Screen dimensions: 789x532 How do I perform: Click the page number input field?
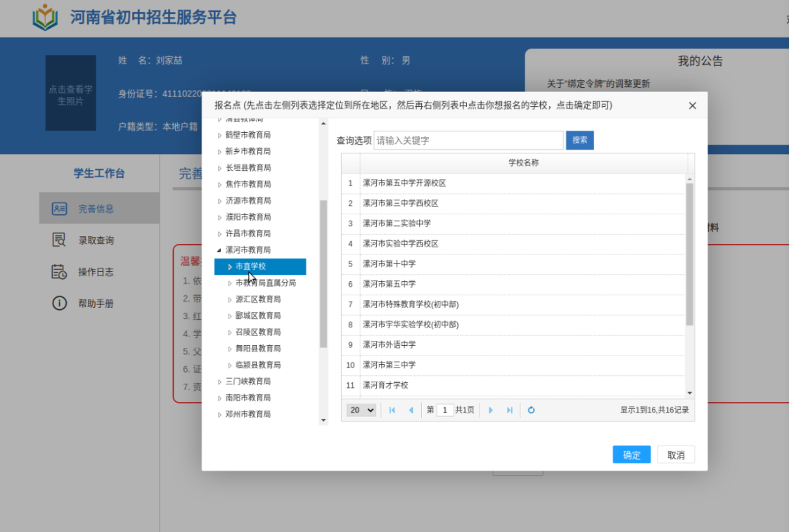(445, 410)
